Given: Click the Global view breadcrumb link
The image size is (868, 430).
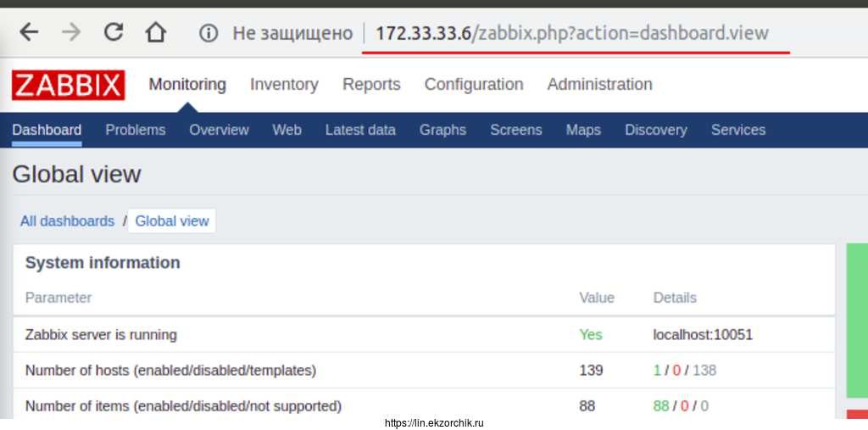Looking at the screenshot, I should [172, 221].
